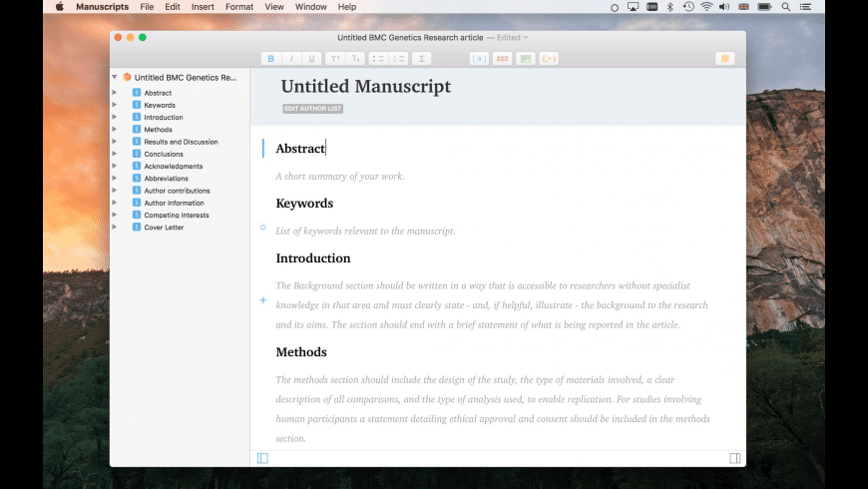This screenshot has width=868, height=489.
Task: Click the plus icon beside Introduction paragraph
Action: click(x=263, y=300)
